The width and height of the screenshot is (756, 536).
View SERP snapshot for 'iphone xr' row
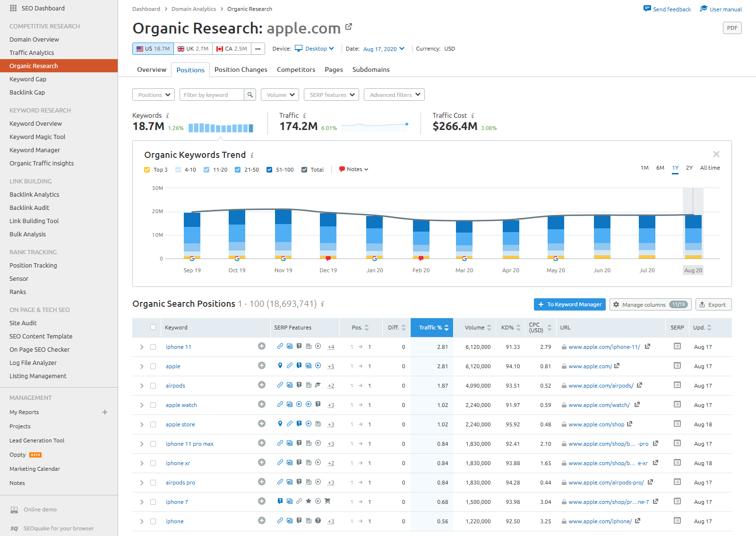pyautogui.click(x=677, y=462)
